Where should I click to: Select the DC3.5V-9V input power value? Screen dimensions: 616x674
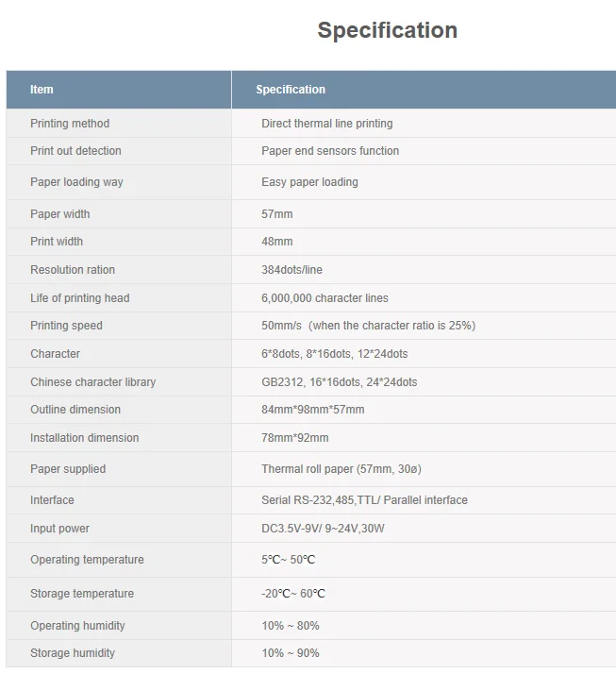tap(323, 529)
